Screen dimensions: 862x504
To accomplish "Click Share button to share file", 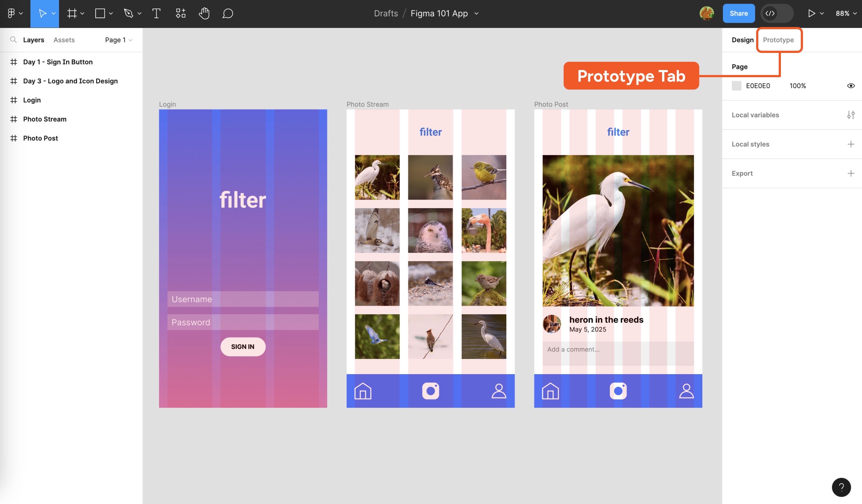I will [738, 13].
